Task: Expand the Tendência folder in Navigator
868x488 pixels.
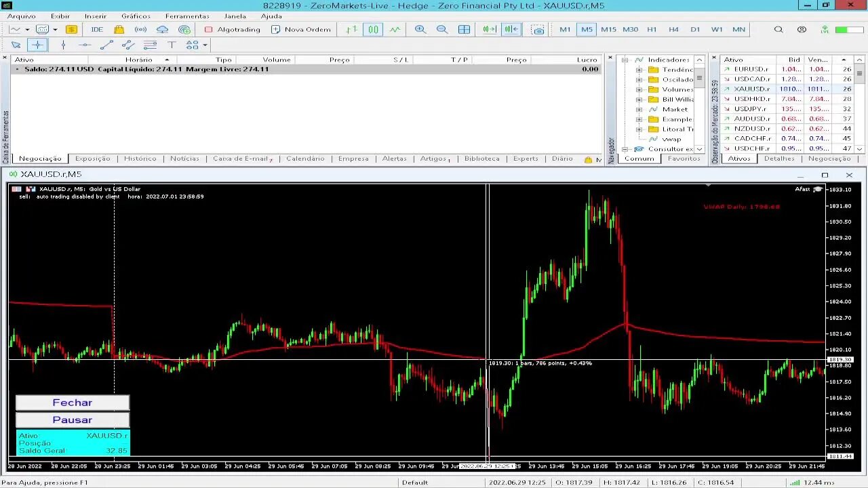Action: click(x=639, y=70)
